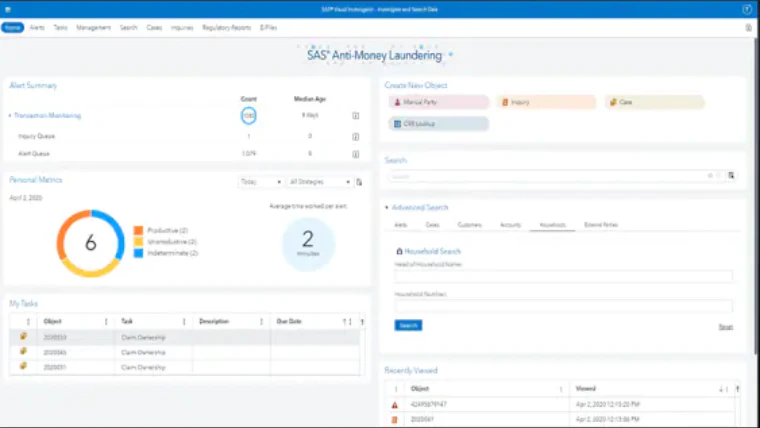
Task: Select the External Parties tab in Advanced Search
Action: pyautogui.click(x=601, y=225)
